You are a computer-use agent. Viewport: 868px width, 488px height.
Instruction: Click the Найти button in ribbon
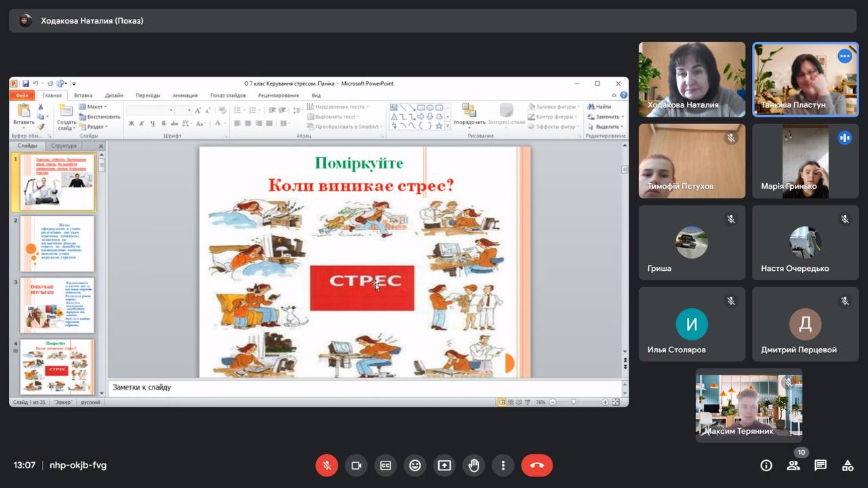pos(599,107)
